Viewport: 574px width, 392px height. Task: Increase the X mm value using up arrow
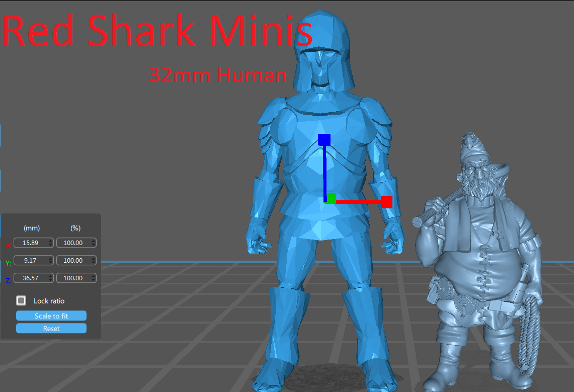(x=50, y=241)
